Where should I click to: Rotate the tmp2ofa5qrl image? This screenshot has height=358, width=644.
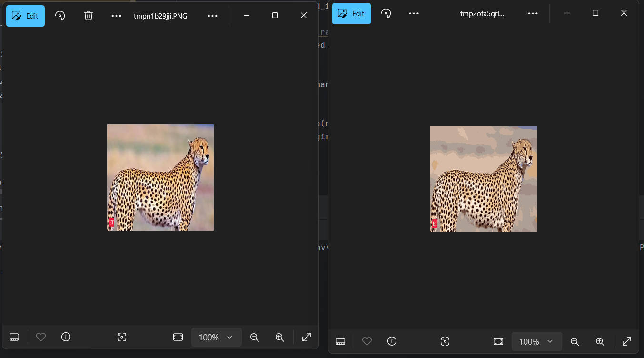coord(386,14)
